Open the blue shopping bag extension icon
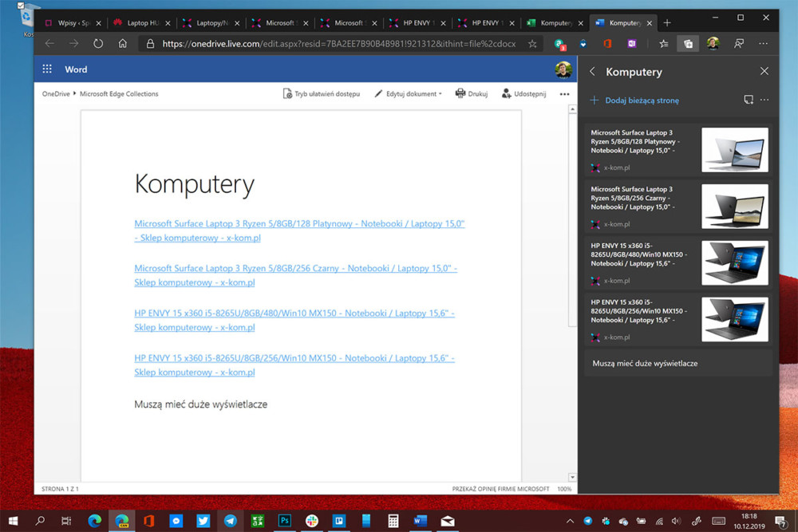Image resolution: width=798 pixels, height=532 pixels. [x=583, y=44]
